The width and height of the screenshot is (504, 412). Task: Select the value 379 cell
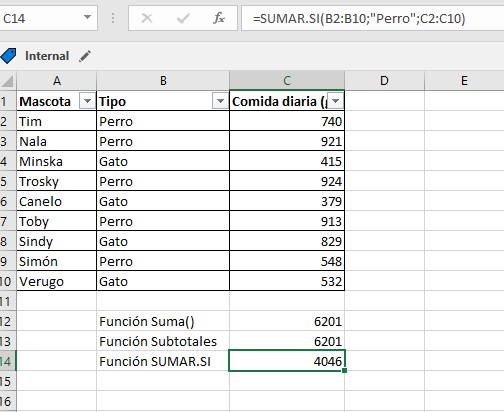287,201
